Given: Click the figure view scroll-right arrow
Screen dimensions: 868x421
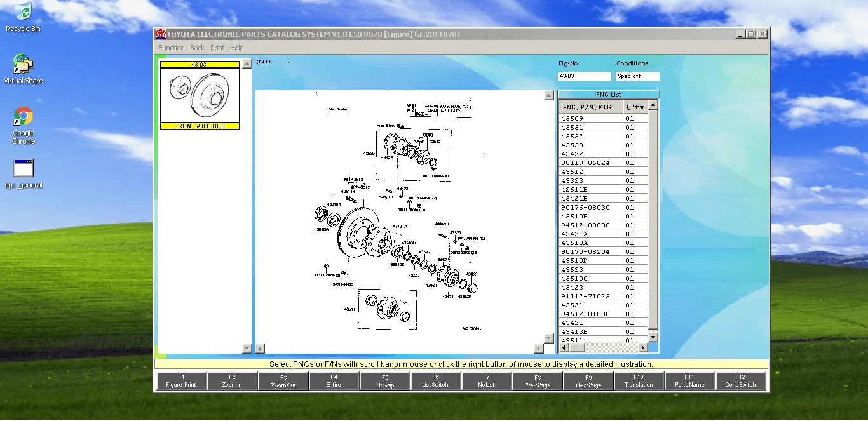Looking at the screenshot, I should pos(539,349).
